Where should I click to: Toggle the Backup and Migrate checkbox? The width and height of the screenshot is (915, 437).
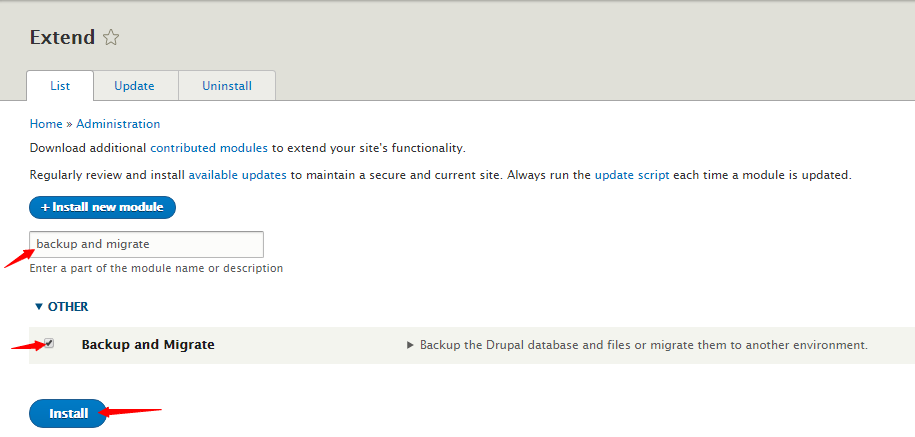(50, 344)
